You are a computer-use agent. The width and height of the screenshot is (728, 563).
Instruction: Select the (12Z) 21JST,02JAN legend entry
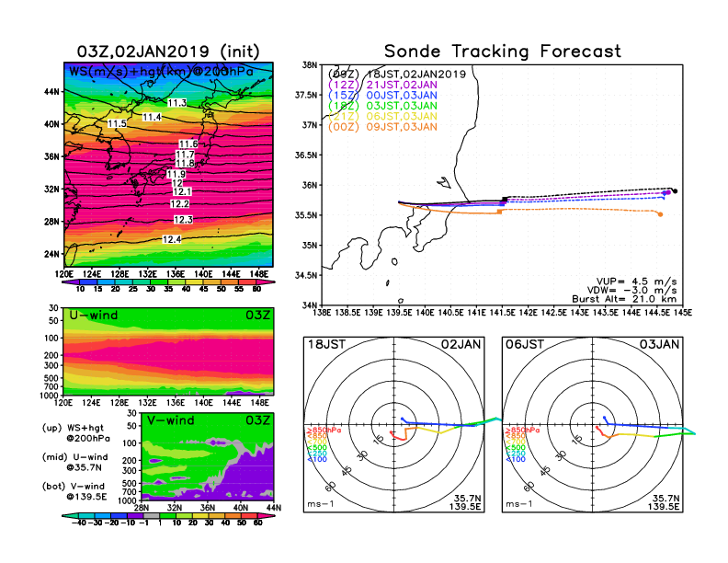(x=382, y=85)
